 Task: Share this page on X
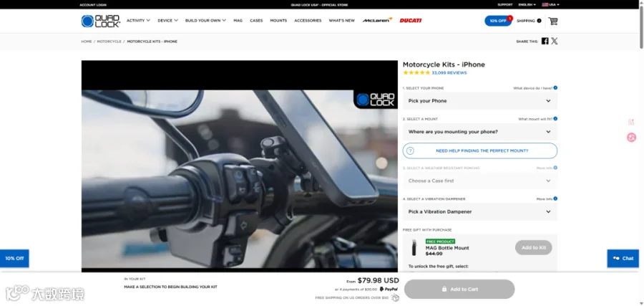(555, 41)
